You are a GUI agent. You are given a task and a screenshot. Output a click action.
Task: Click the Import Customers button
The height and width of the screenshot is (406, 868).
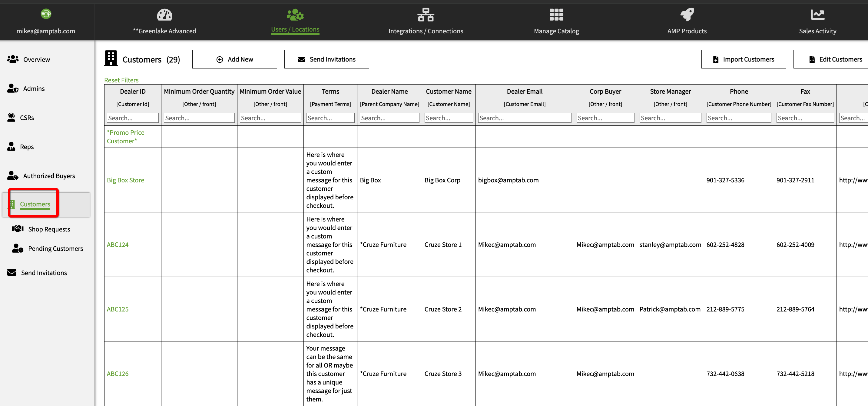(x=743, y=59)
